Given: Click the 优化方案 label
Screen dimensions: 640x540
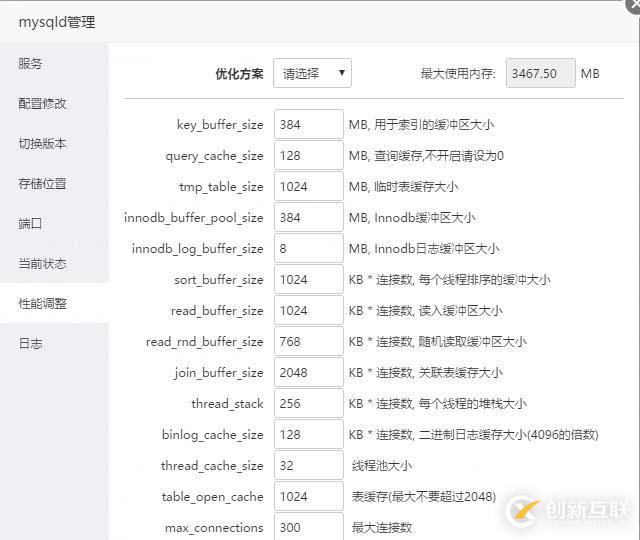Looking at the screenshot, I should tap(239, 74).
